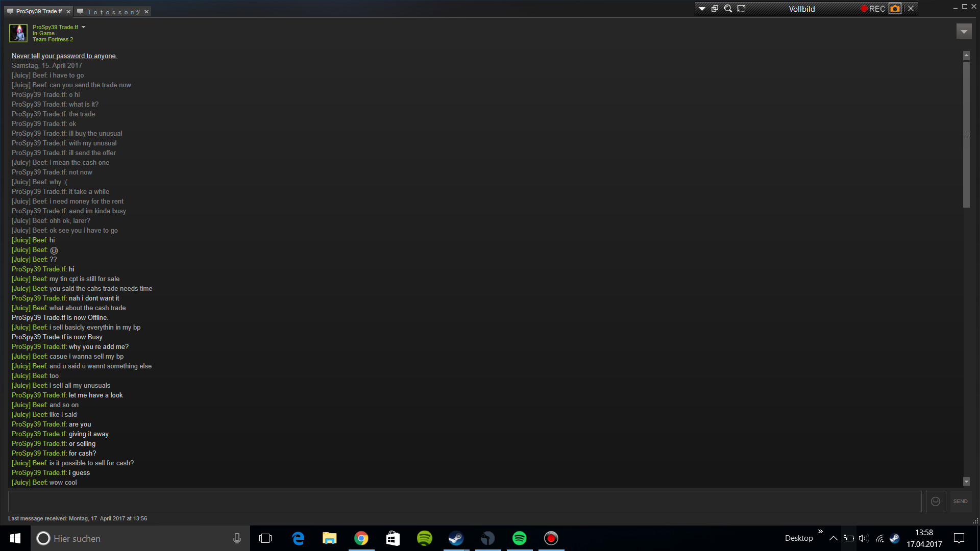980x551 pixels.
Task: Open Spotify from the taskbar
Action: [519, 538]
